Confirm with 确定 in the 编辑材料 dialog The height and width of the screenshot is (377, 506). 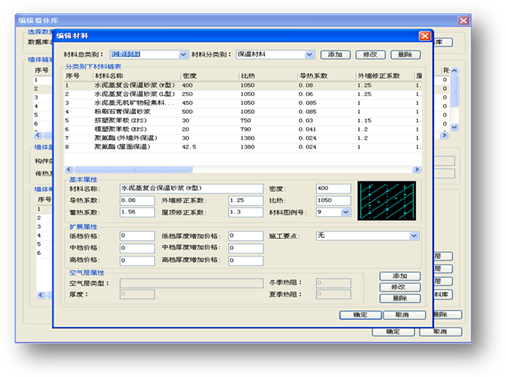pyautogui.click(x=360, y=315)
